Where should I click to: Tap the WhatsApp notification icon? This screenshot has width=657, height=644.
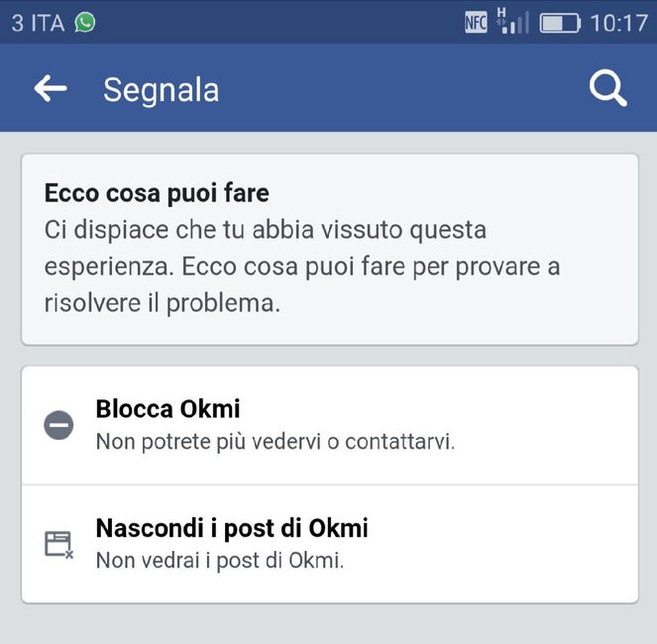(x=85, y=22)
